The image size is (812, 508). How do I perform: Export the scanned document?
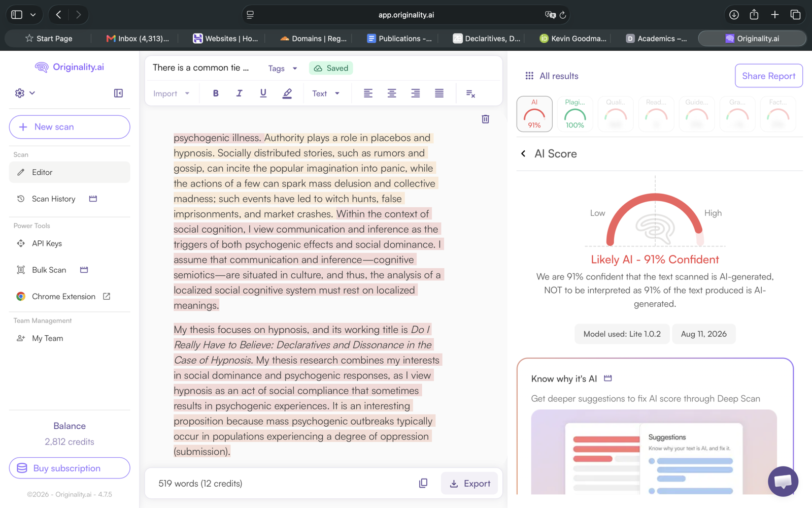click(x=469, y=483)
